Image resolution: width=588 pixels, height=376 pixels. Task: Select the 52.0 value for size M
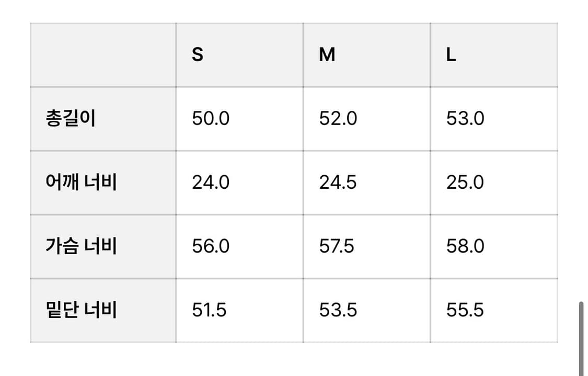338,119
